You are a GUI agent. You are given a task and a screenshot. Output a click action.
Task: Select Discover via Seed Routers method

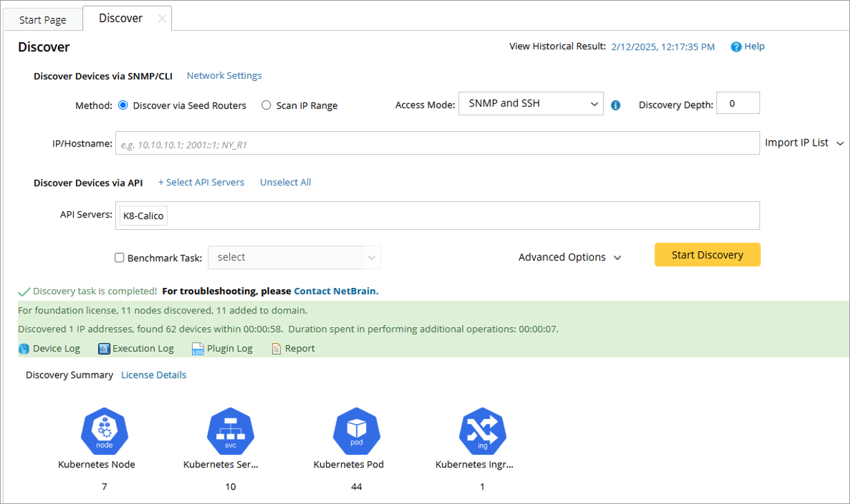[124, 106]
